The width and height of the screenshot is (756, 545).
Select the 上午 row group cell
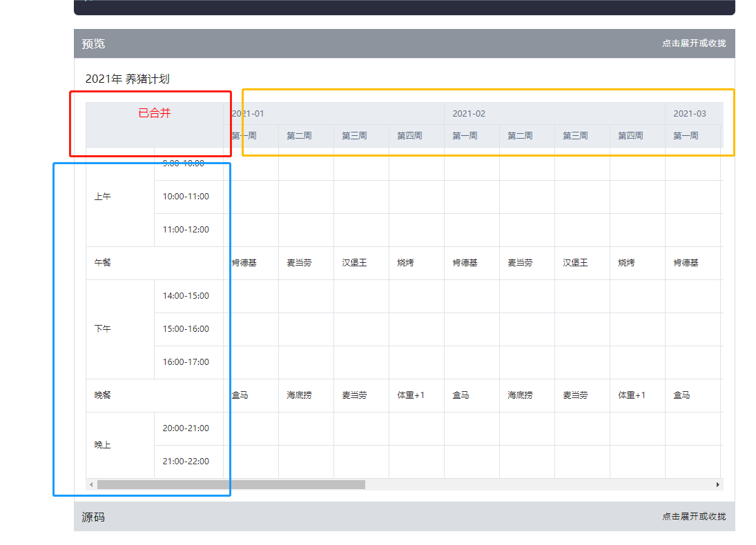(120, 197)
